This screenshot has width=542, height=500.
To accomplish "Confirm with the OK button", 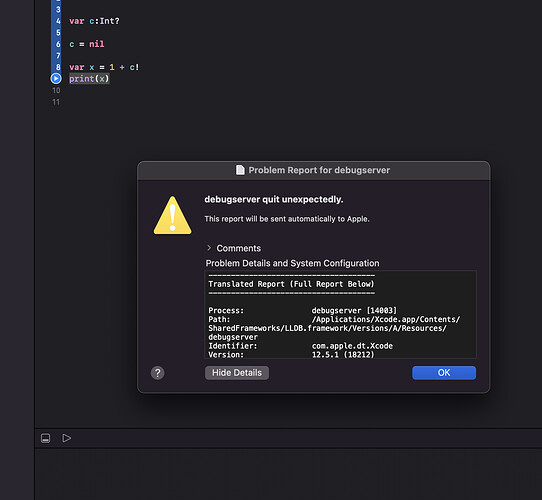I will tap(444, 373).
